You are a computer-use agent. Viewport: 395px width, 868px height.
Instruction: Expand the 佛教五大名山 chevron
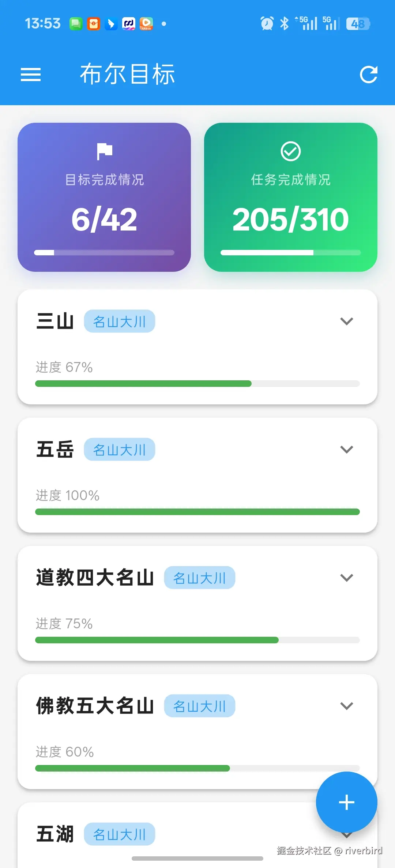pyautogui.click(x=346, y=706)
